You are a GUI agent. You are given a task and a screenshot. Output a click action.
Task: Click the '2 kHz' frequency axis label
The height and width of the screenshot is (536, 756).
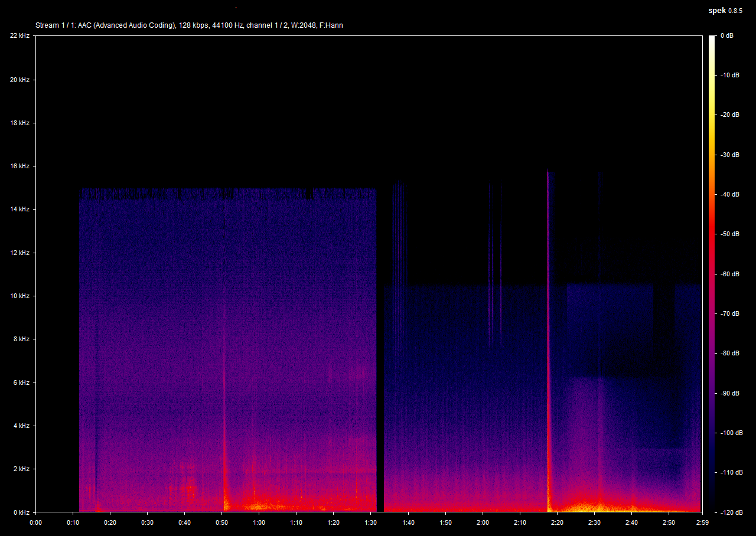pos(21,469)
